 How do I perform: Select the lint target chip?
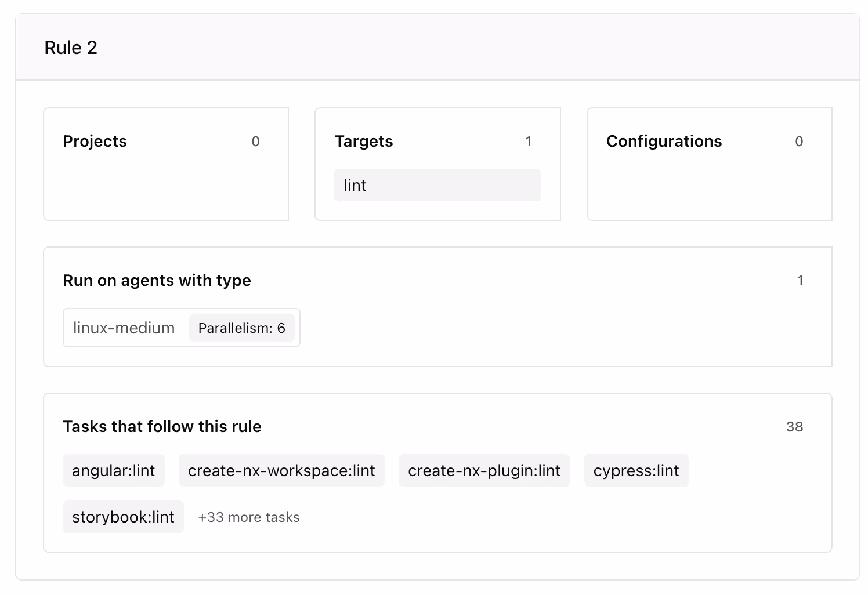click(x=437, y=184)
